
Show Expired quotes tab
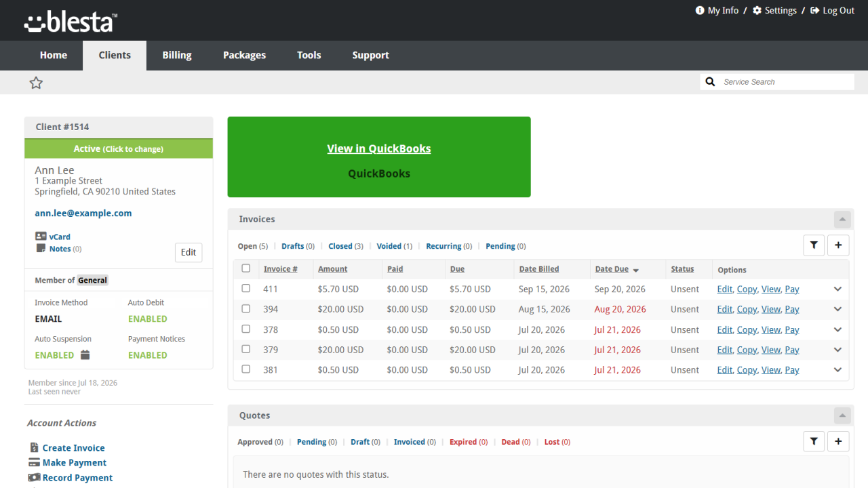coord(469,442)
